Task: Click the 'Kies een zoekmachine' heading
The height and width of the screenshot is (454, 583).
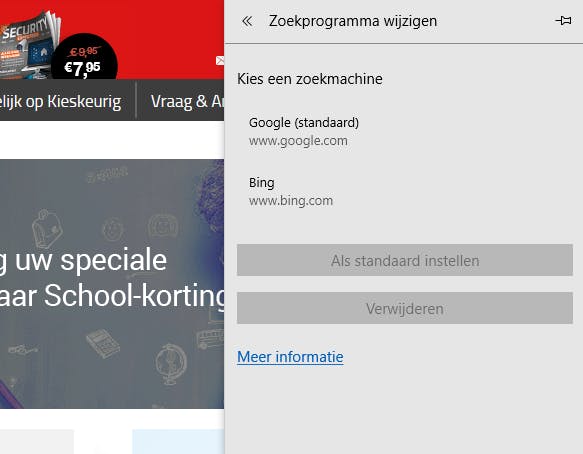Action: (310, 79)
